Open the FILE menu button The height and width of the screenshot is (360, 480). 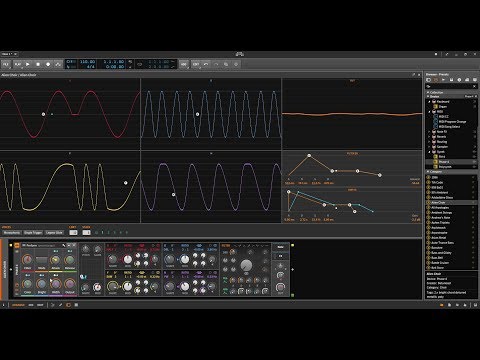point(6,64)
